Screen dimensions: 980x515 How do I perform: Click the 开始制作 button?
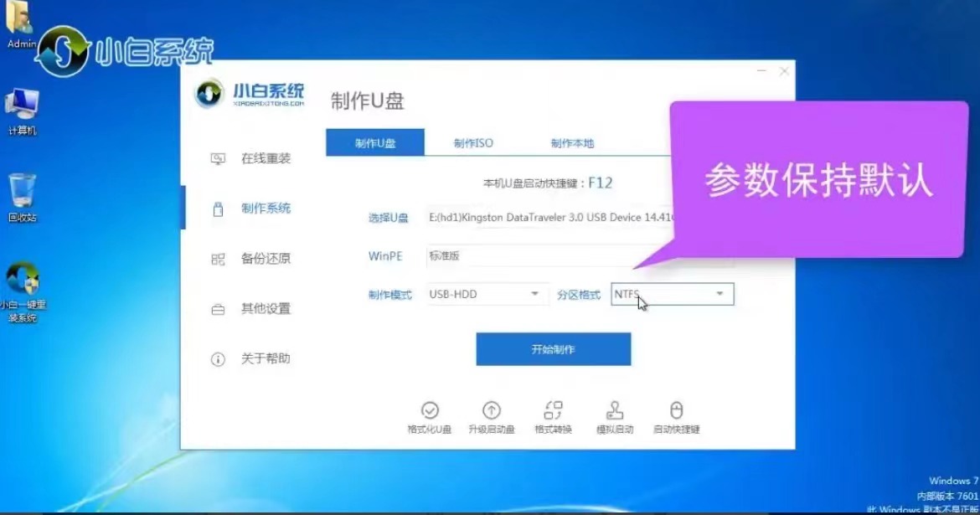tap(553, 349)
